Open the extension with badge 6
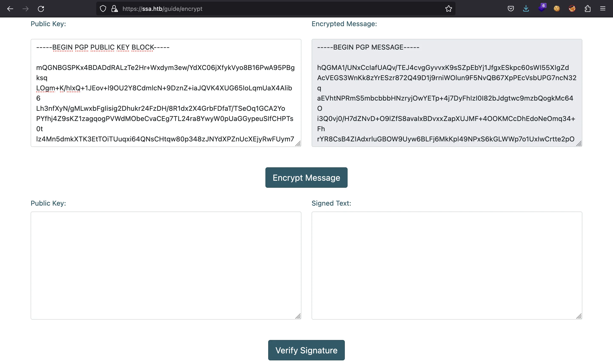613x364 pixels. (x=542, y=8)
